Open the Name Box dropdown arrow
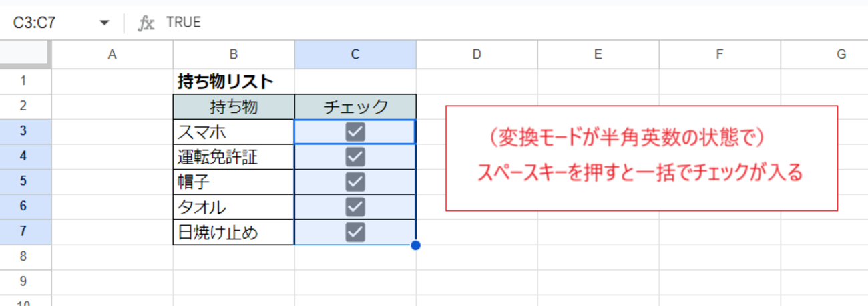The height and width of the screenshot is (306, 868). [x=104, y=23]
